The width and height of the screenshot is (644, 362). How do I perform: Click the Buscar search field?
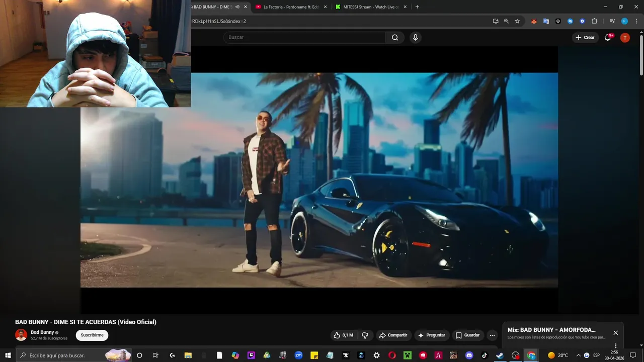(305, 37)
